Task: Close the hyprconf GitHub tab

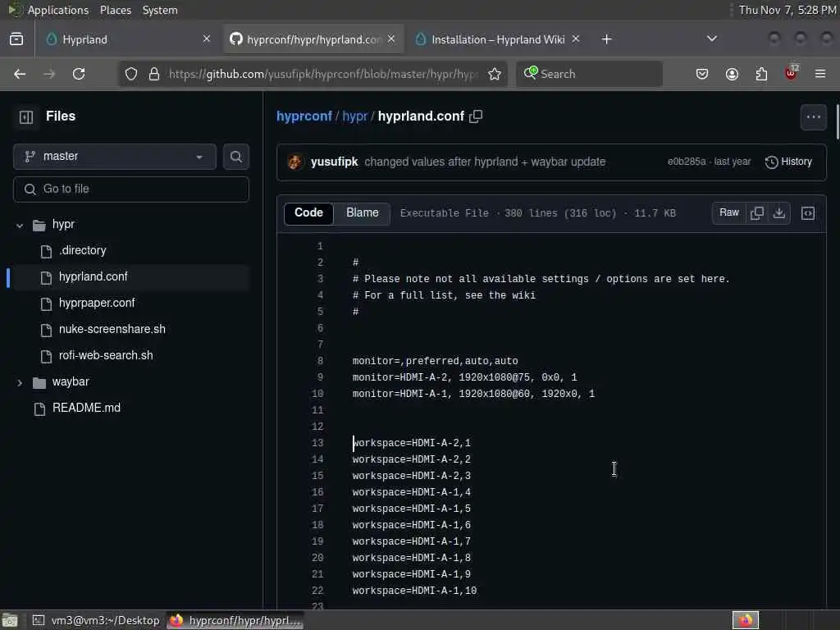Action: [391, 39]
